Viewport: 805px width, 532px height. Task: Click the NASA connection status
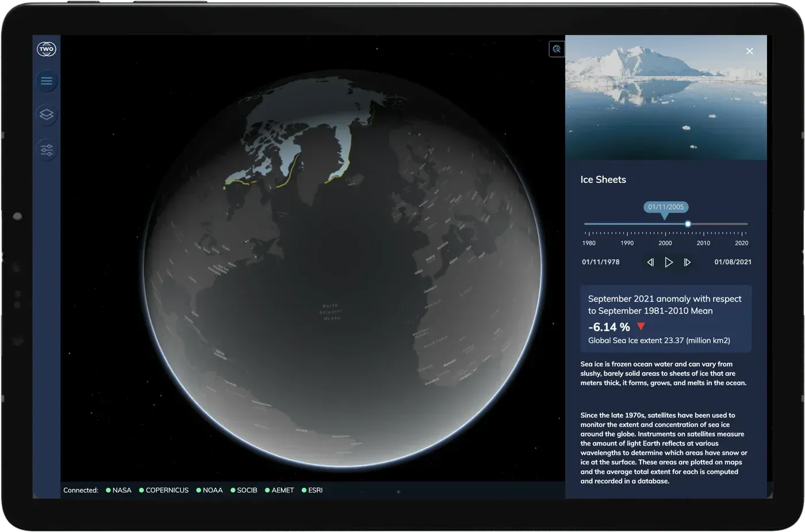pos(118,490)
